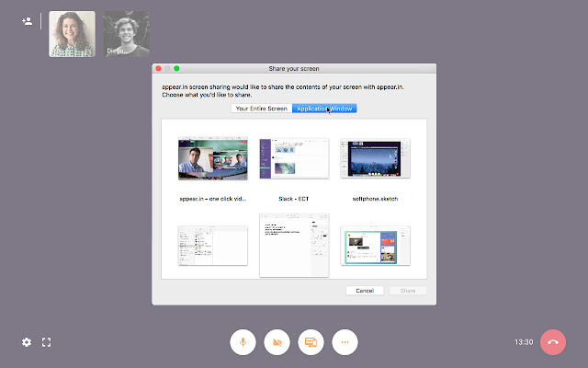Choose the Slack - ECT window thumbnail
Viewport: 588px width, 368px height.
pos(294,159)
